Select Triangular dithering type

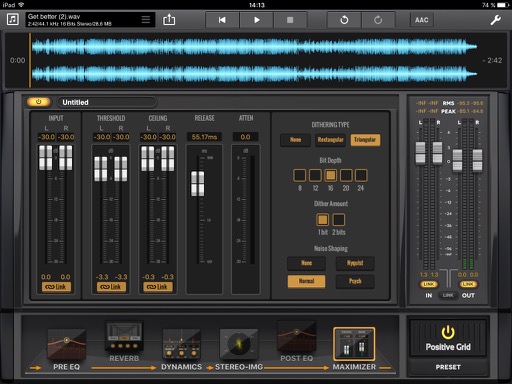(365, 140)
